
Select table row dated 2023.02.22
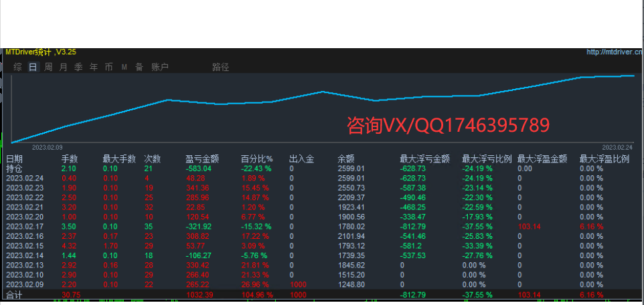click(x=322, y=197)
